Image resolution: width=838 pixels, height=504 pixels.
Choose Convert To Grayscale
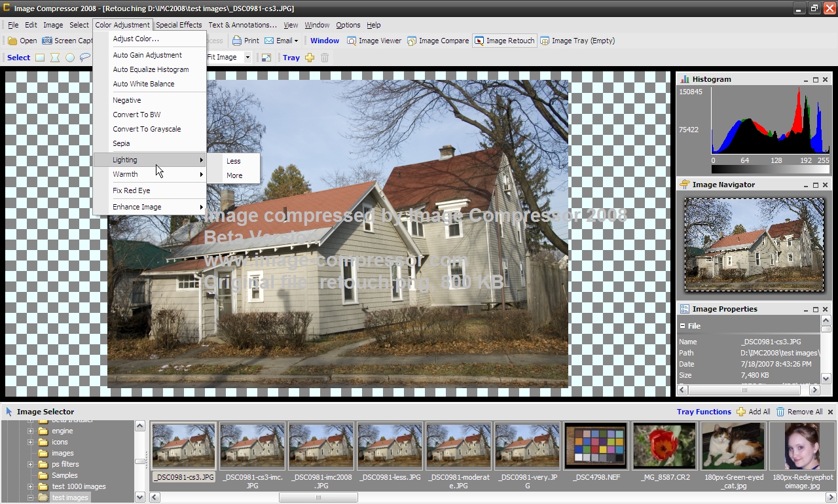pos(150,129)
